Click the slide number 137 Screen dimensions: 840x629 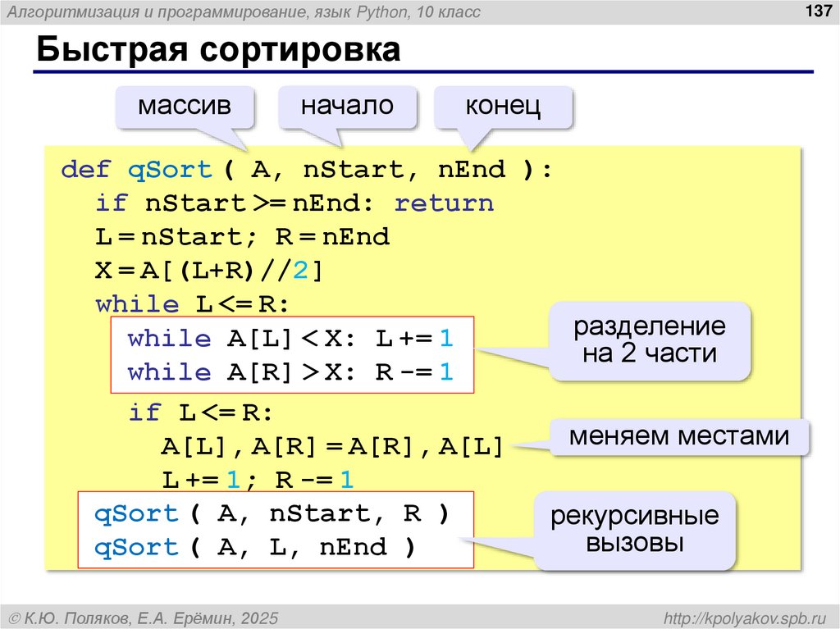[818, 12]
